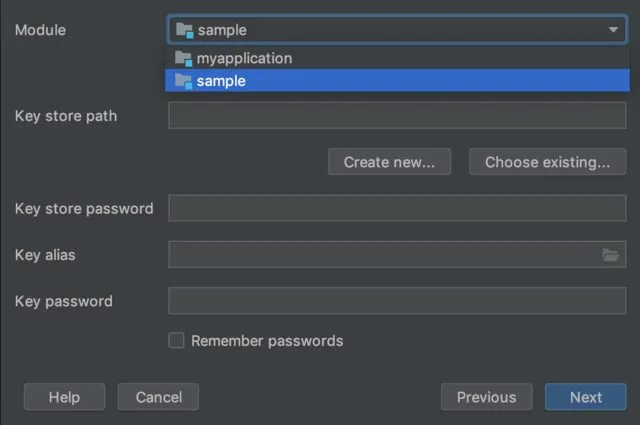The image size is (640, 425).
Task: Click the sample module folder icon in list
Action: pos(183,80)
